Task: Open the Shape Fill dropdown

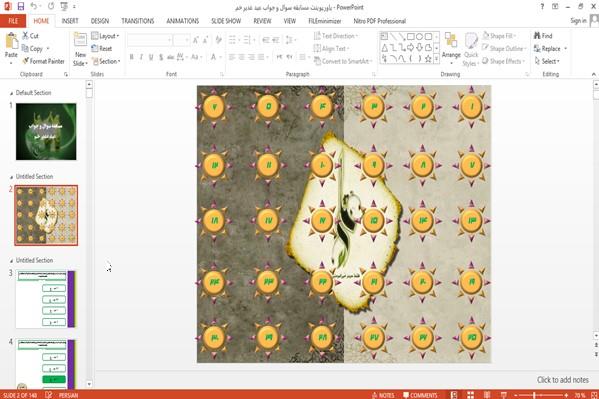Action: [499, 36]
